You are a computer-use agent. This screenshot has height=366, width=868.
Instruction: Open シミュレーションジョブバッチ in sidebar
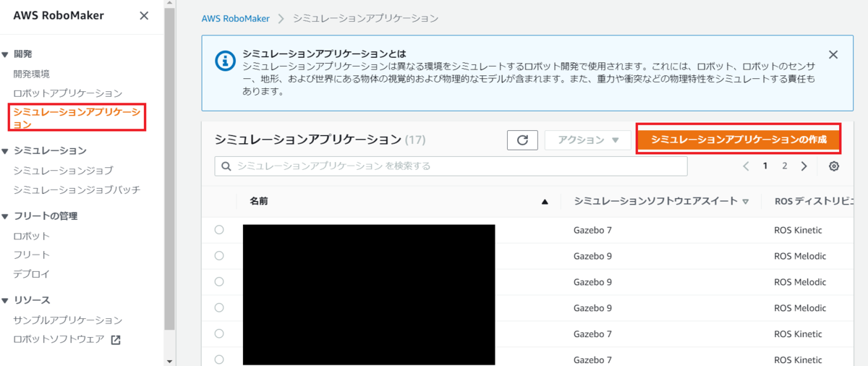77,190
